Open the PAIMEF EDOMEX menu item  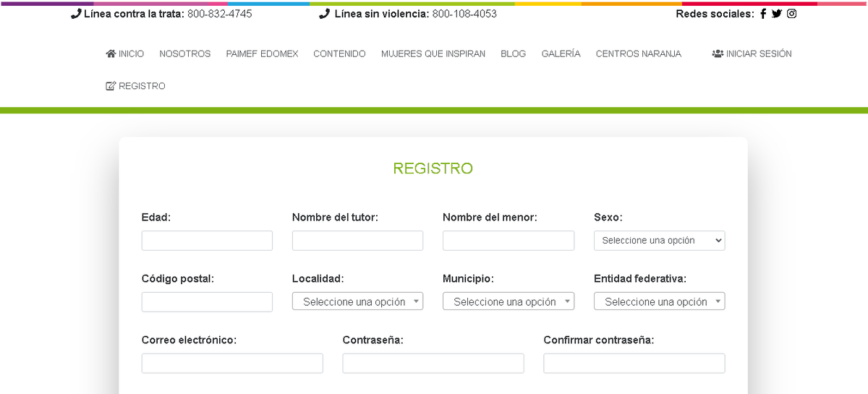(262, 53)
